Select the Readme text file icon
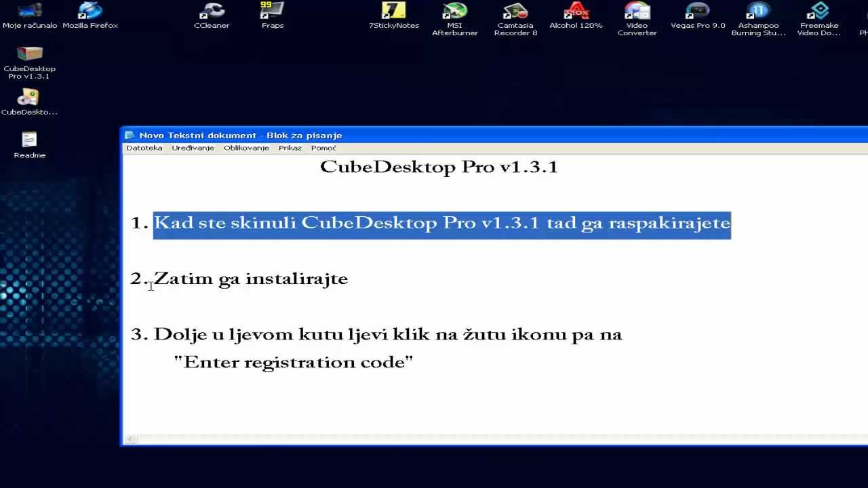 (x=30, y=145)
